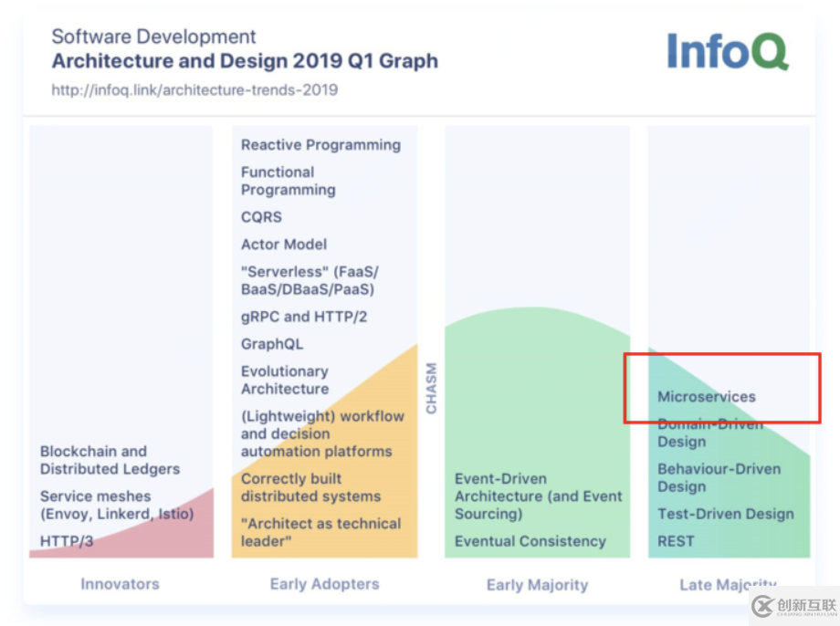This screenshot has height=626, width=840.
Task: Select Blockchain and Distributed Ledgers text
Action: 110,460
